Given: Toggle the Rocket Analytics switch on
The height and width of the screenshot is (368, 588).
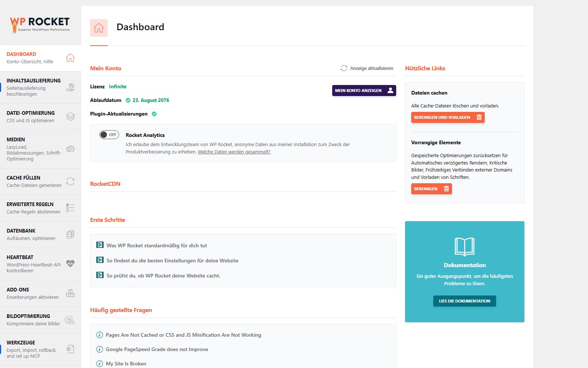Looking at the screenshot, I should pos(109,135).
